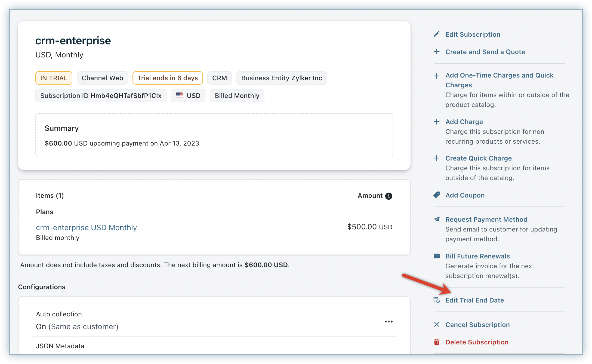The image size is (592, 364).
Task: Click the paper plane Request Payment icon
Action: [x=436, y=219]
